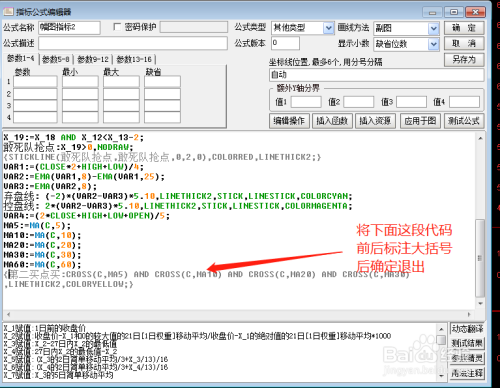Click the 插入资源 button
Screen dimensions: 500x388
375,121
